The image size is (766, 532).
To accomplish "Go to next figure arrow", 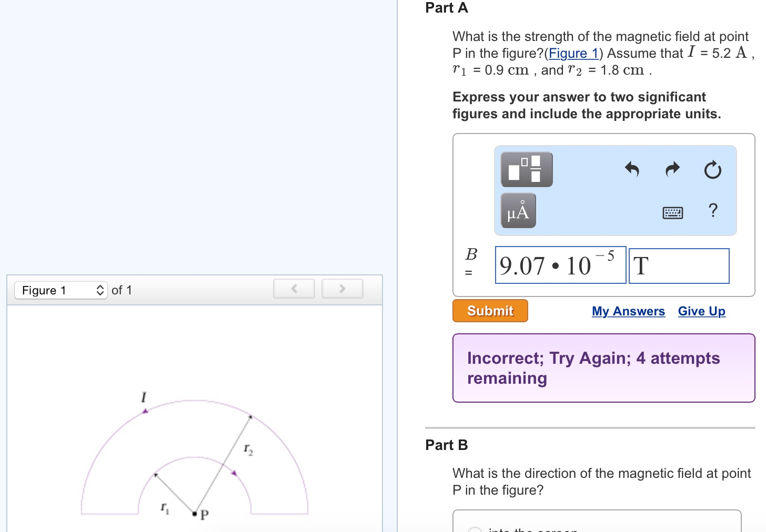I will click(x=342, y=289).
